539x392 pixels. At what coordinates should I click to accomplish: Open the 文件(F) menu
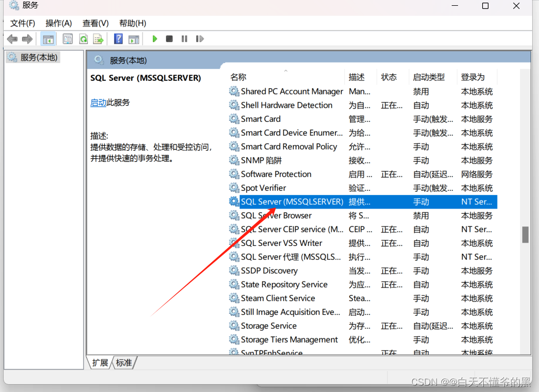(x=23, y=23)
